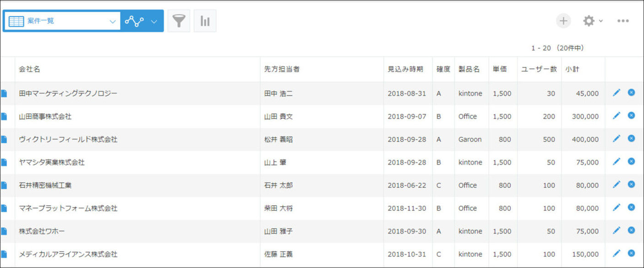Sort by the 見込み時期 column header

405,69
